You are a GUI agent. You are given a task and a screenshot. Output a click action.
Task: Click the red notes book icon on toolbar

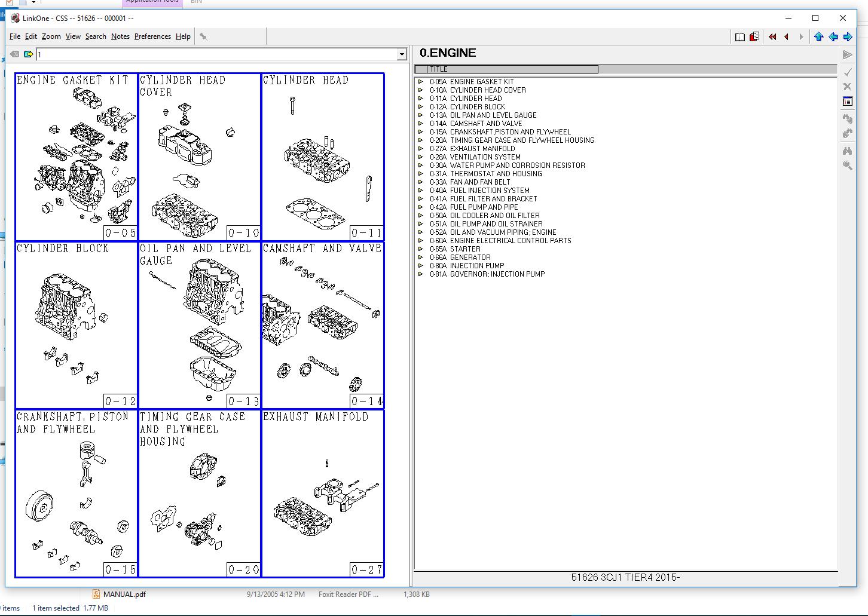(753, 36)
